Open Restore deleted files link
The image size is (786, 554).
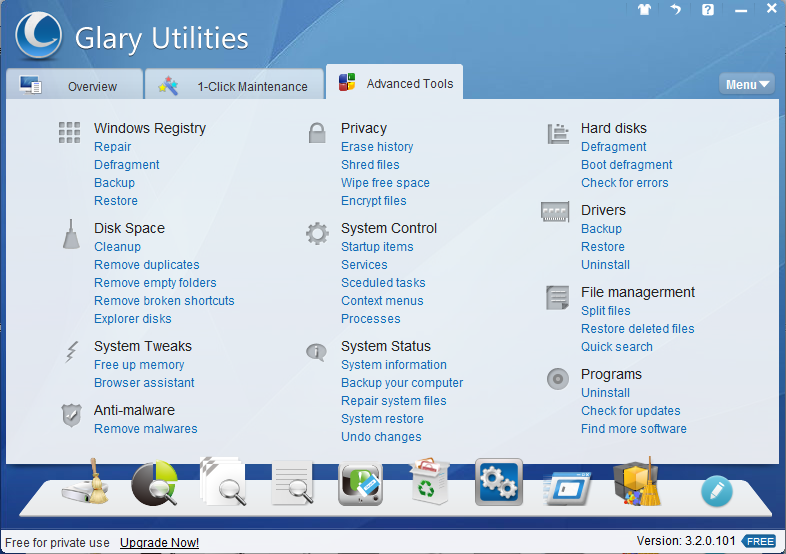[x=638, y=329]
